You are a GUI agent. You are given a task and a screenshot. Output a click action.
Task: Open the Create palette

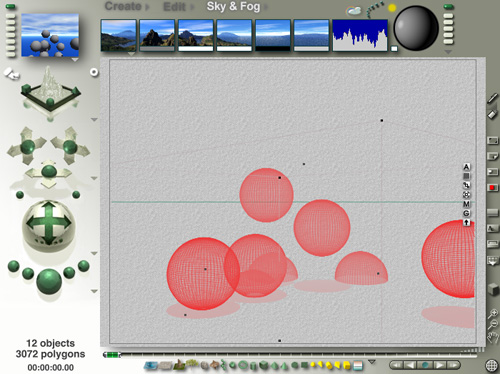[x=123, y=6]
